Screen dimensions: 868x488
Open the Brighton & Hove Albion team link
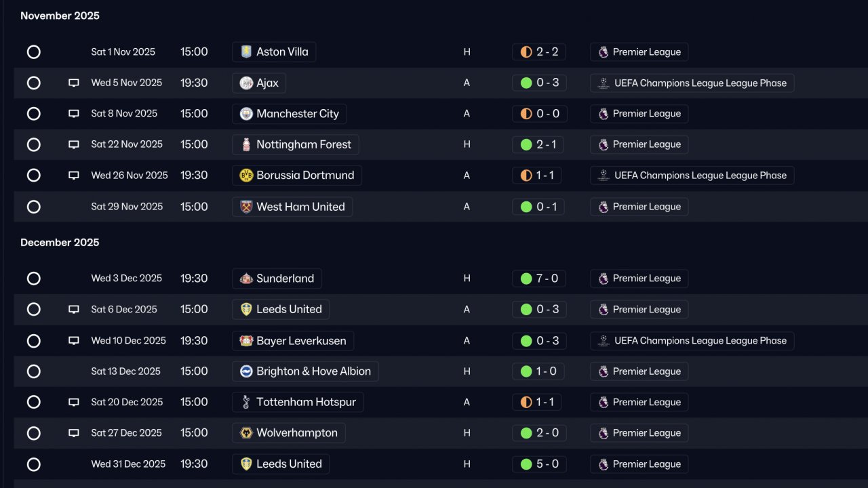[x=313, y=371]
